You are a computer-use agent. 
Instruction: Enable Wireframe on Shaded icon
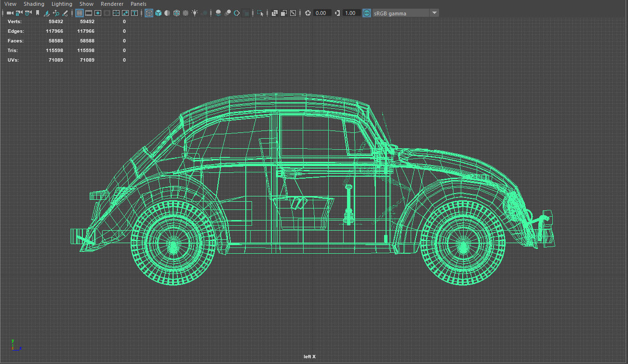tap(177, 13)
